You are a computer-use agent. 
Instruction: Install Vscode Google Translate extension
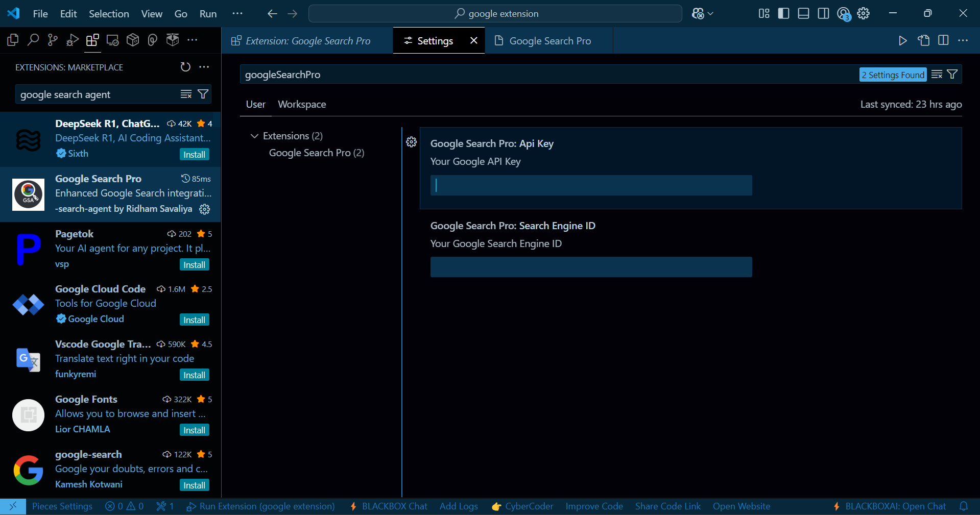click(195, 375)
